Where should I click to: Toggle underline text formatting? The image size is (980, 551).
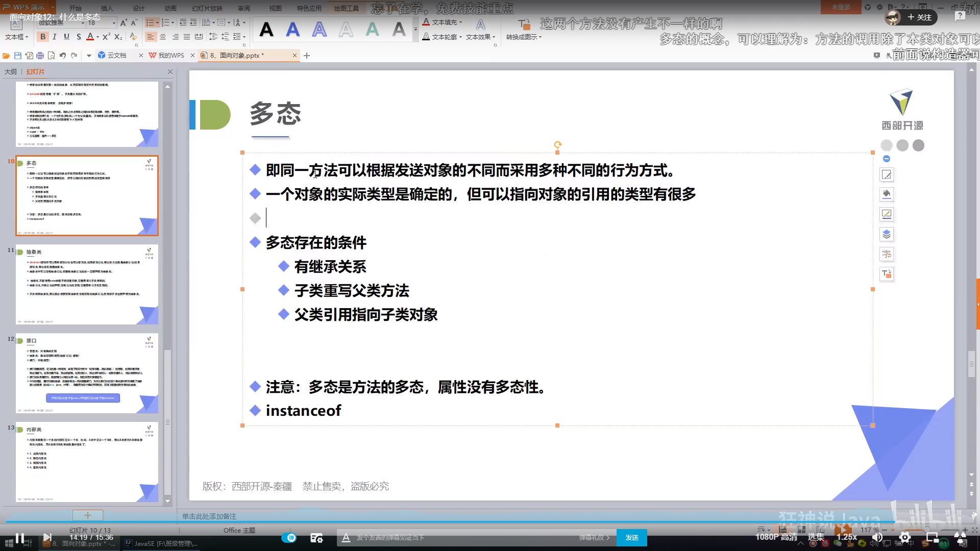click(x=66, y=37)
